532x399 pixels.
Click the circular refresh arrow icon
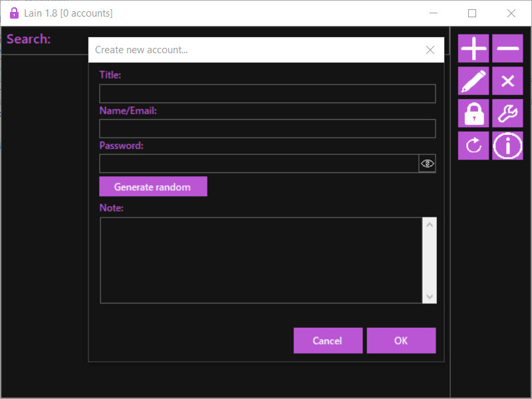click(473, 146)
